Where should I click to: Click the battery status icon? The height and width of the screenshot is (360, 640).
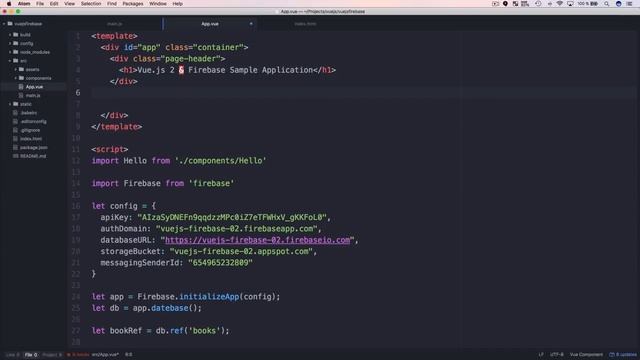click(594, 4)
